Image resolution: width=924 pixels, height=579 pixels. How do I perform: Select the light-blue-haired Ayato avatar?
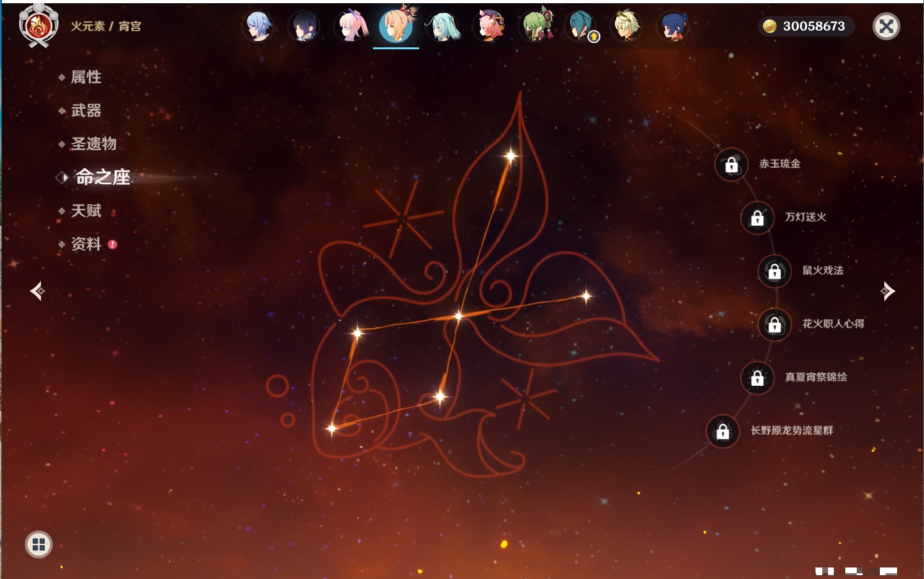coord(259,26)
